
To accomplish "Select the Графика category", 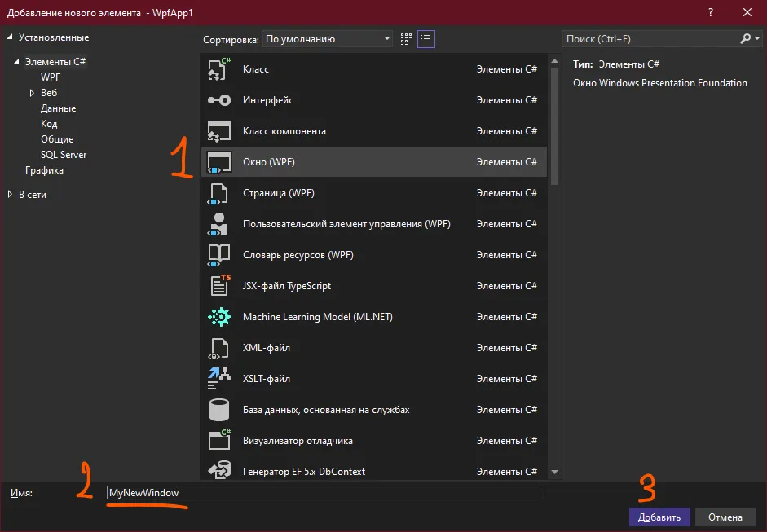I will 44,170.
